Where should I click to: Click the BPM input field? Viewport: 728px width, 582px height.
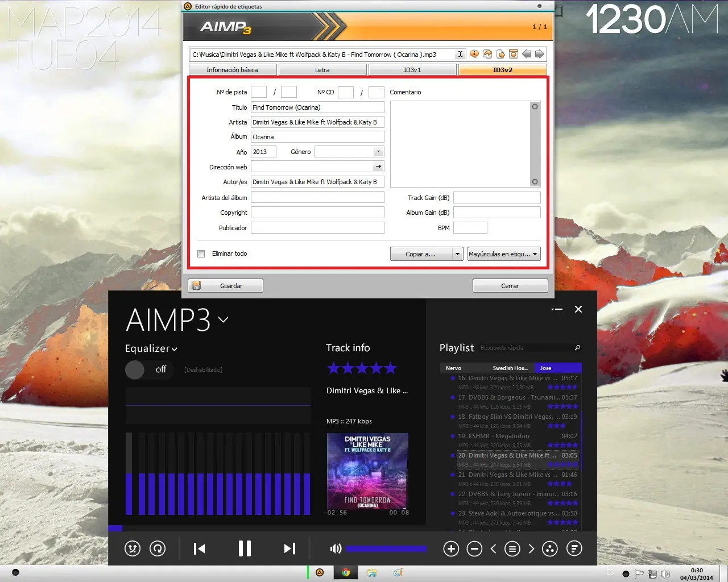[x=470, y=228]
